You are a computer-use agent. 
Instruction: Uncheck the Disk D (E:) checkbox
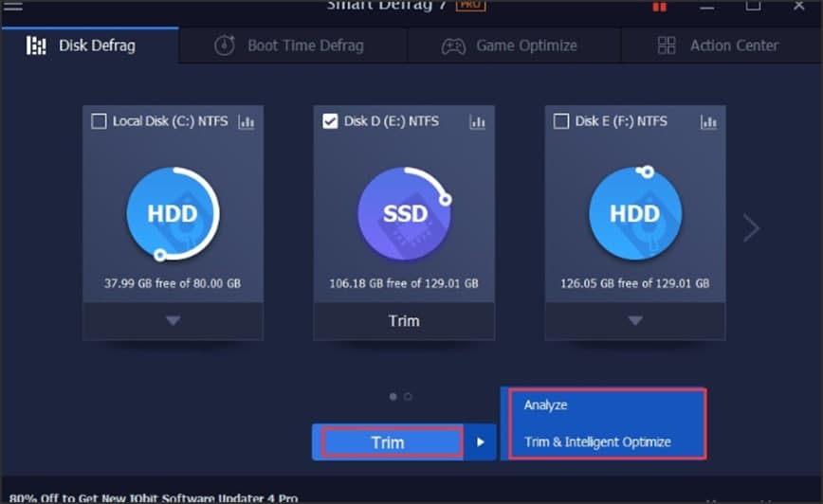click(x=330, y=121)
